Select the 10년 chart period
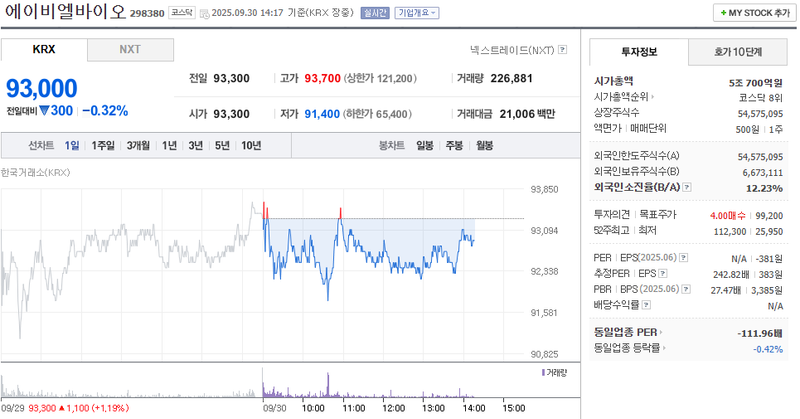Viewport: 800px width, 419px height. (251, 145)
